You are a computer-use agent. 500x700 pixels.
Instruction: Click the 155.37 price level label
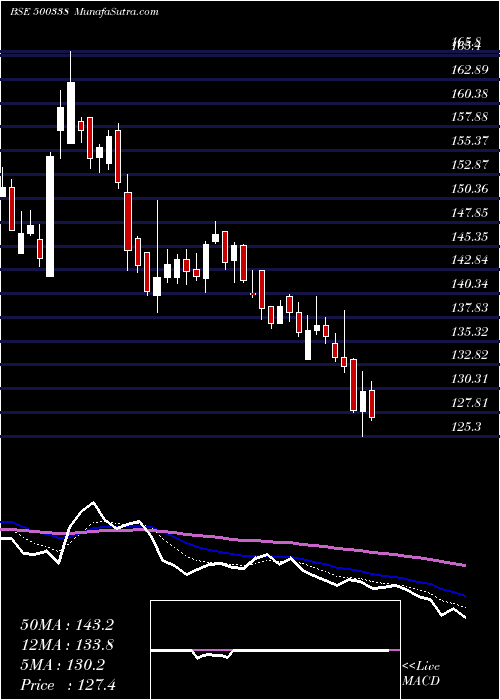[x=469, y=141]
